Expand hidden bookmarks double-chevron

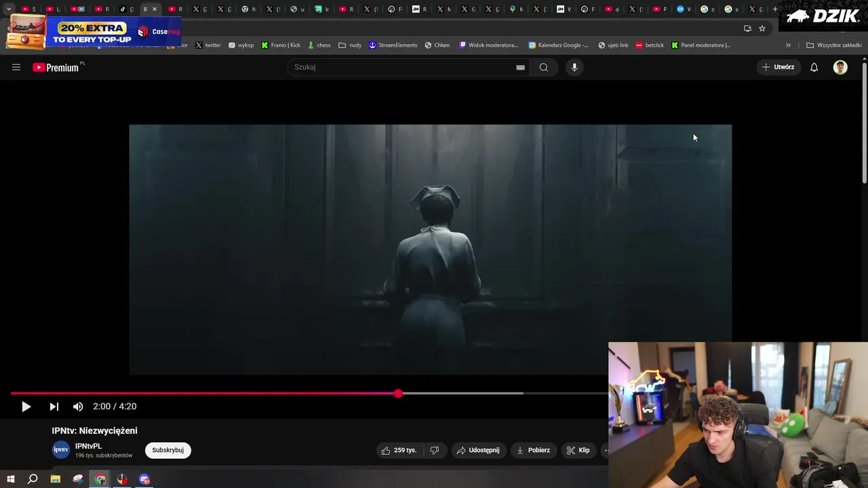click(x=788, y=45)
